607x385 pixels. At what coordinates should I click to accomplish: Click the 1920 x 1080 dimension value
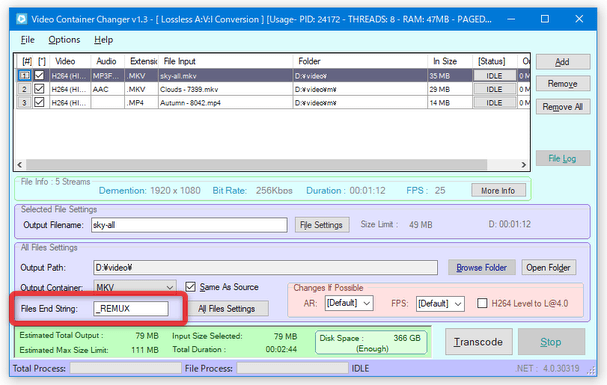tap(175, 190)
